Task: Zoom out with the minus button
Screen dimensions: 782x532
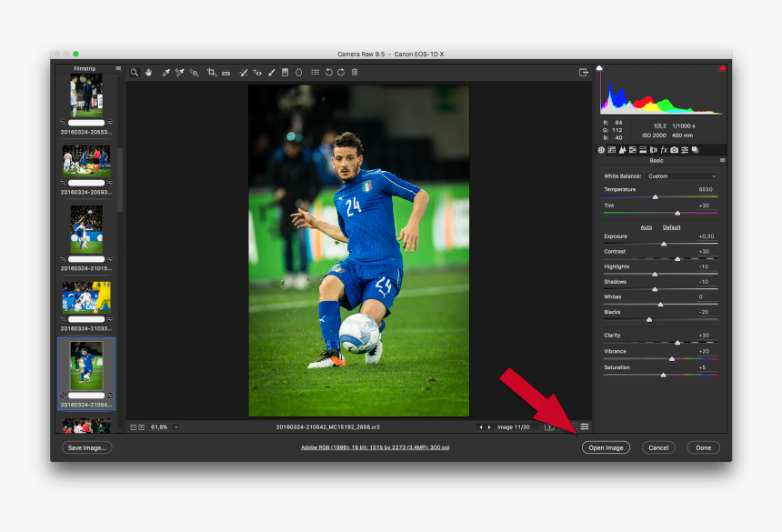Action: pyautogui.click(x=133, y=427)
